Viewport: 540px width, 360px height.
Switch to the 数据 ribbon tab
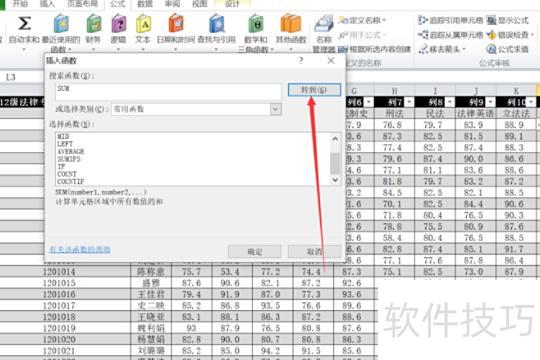pos(145,4)
